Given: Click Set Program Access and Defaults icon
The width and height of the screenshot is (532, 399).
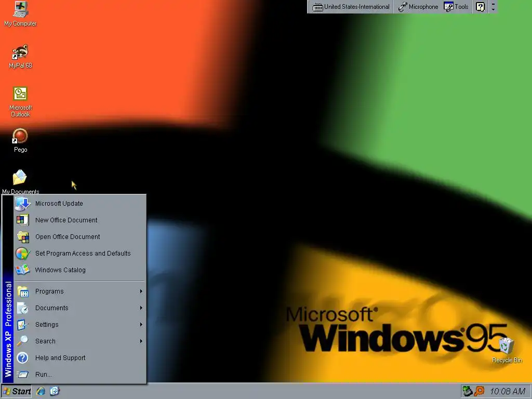Looking at the screenshot, I should [x=22, y=253].
